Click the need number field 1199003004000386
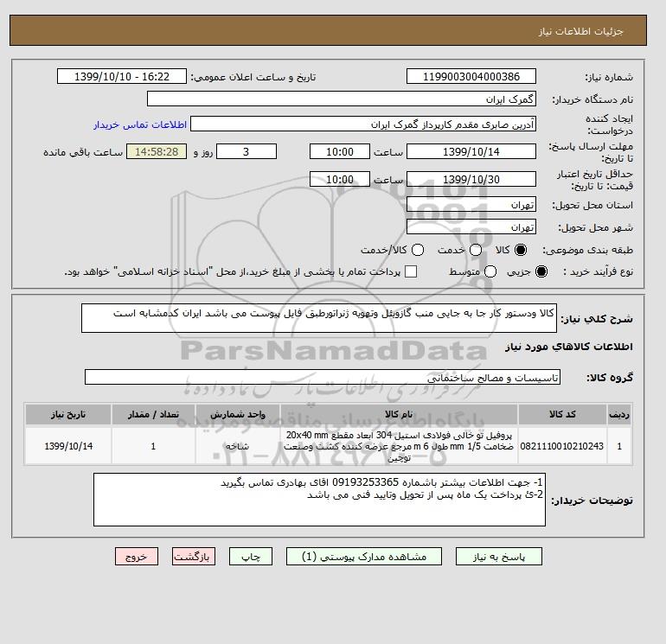666x644 pixels. [x=471, y=77]
